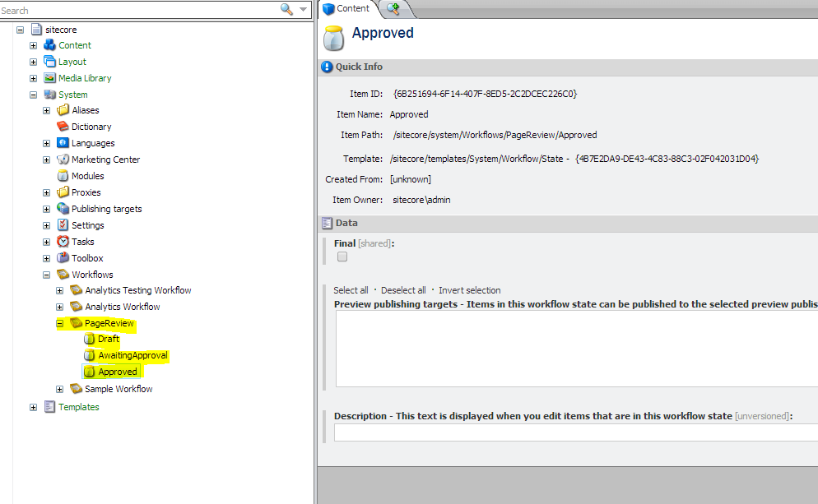Screen dimensions: 818x504
Task: Click the Publishing targets icon
Action: coord(64,208)
